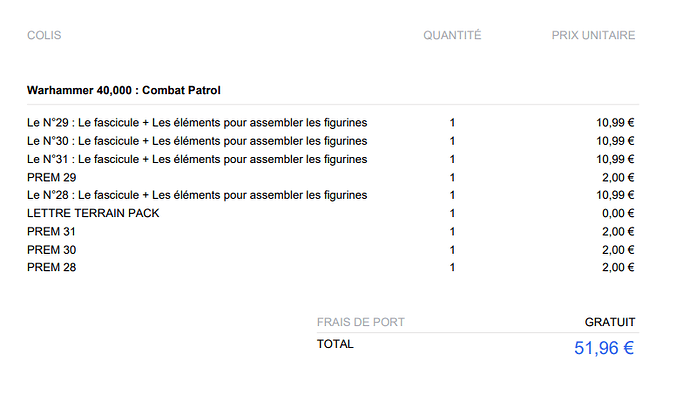Click the 0,00 € price for LETTRE TERRAIN PACK
The image size is (690, 401).
pyautogui.click(x=618, y=213)
